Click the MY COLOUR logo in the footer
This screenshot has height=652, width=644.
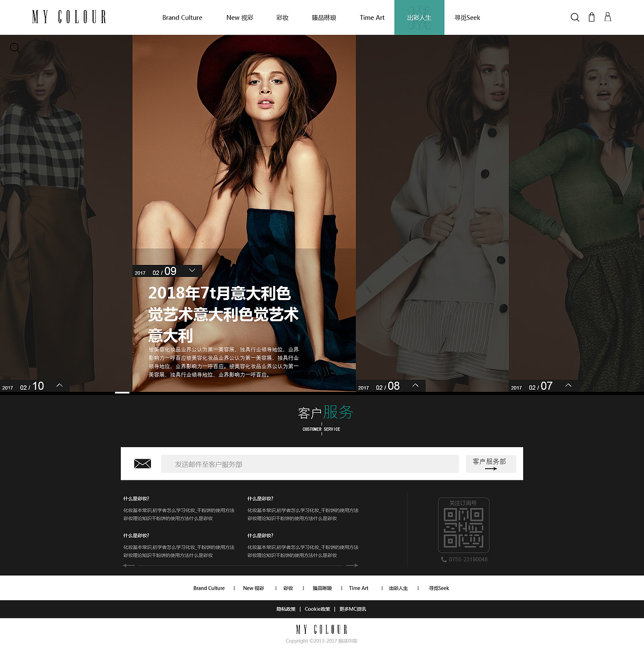(321, 629)
